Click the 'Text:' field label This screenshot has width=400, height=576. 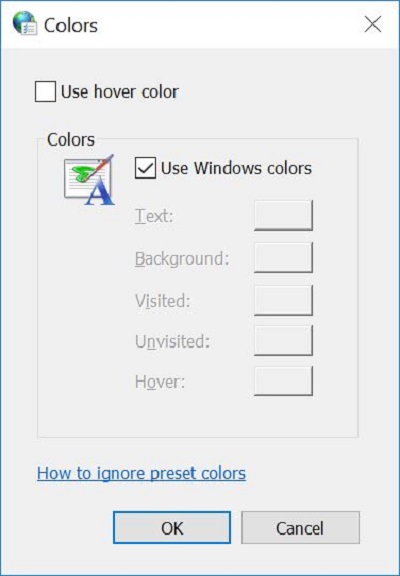coord(154,216)
